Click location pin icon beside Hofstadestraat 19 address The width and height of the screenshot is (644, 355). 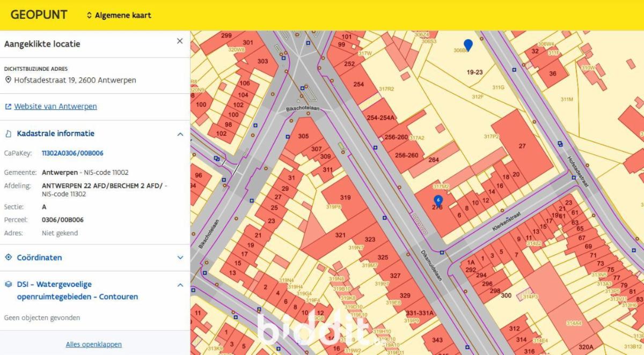(x=8, y=80)
